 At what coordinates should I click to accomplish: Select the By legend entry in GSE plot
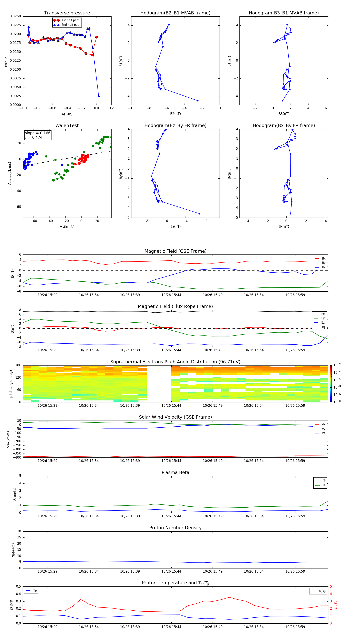tap(320, 263)
